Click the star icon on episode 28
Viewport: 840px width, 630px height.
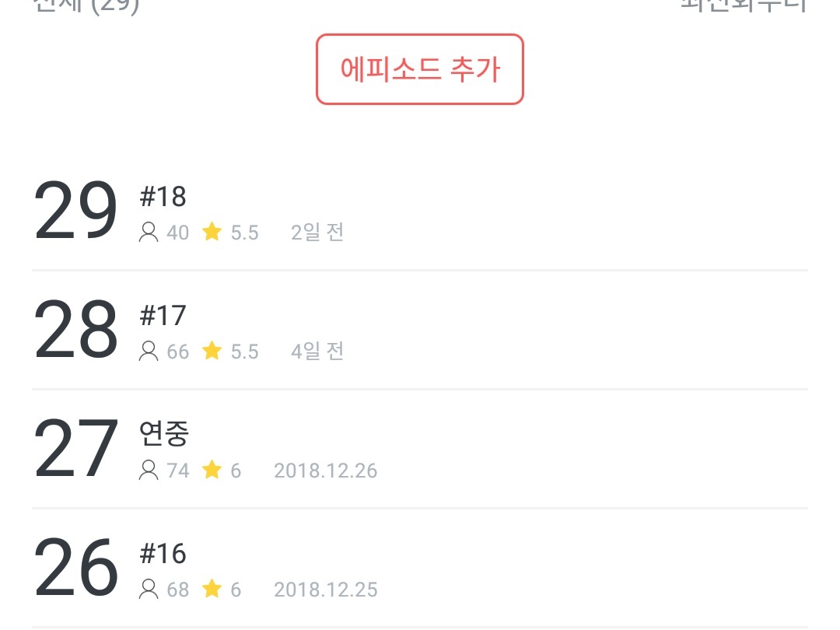(212, 352)
